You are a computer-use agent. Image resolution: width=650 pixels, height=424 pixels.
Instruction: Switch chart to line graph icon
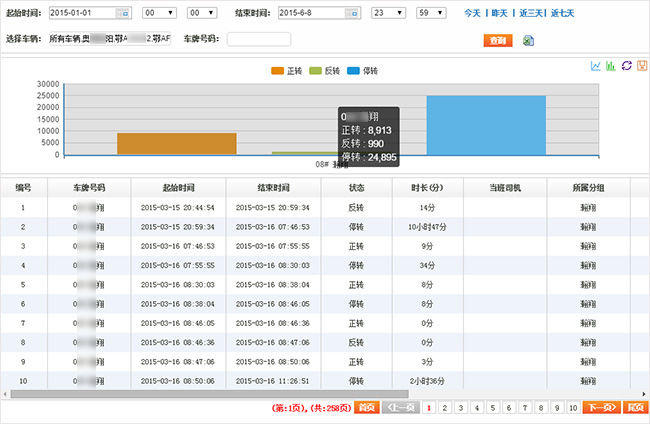[595, 66]
